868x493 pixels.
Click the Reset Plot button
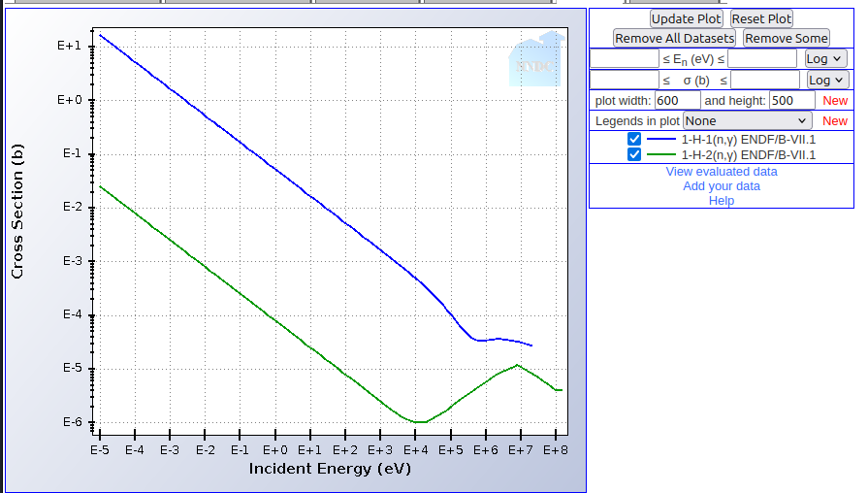point(761,18)
